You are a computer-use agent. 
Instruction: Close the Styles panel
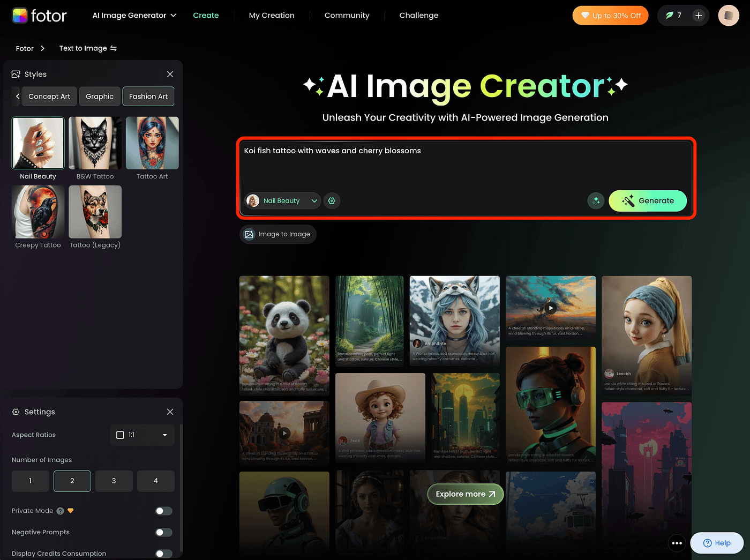tap(170, 74)
